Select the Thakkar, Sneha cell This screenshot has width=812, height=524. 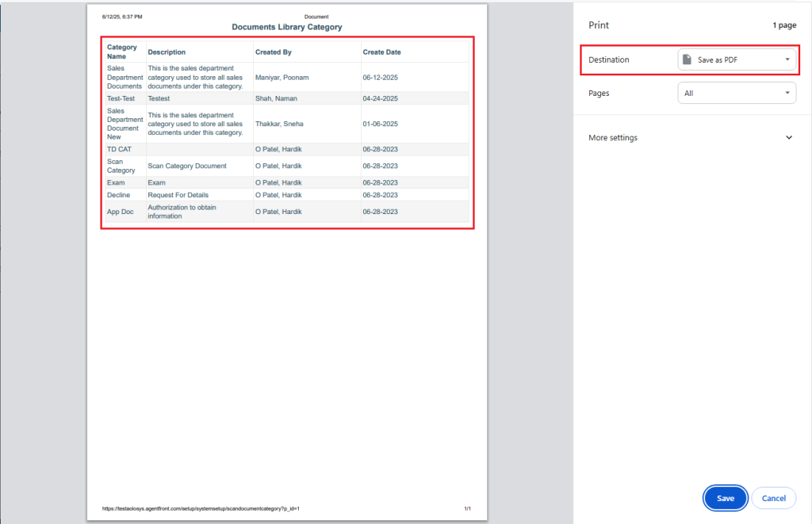click(x=279, y=124)
